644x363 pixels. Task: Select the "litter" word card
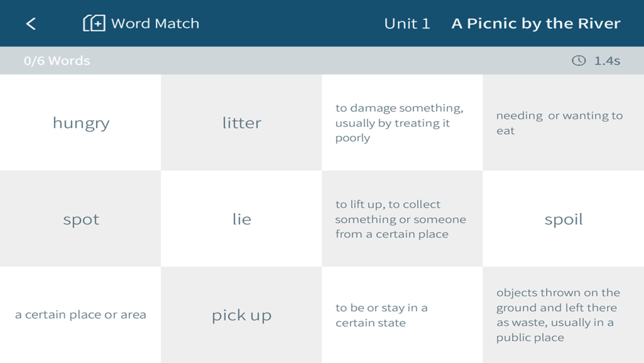(x=241, y=123)
